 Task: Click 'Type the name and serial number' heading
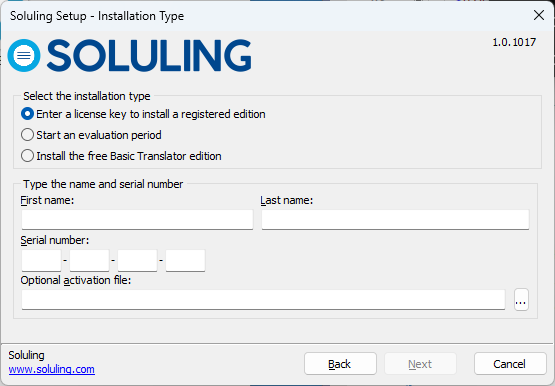(103, 184)
